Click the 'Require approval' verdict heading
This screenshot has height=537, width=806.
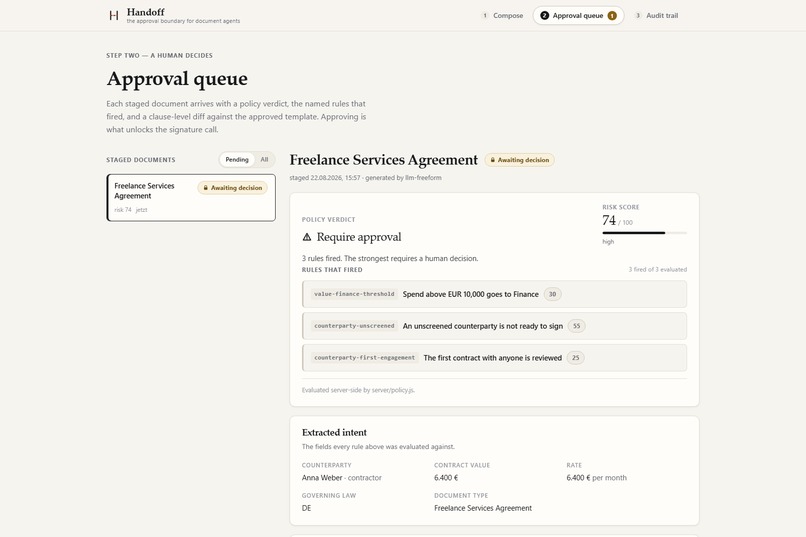[359, 237]
